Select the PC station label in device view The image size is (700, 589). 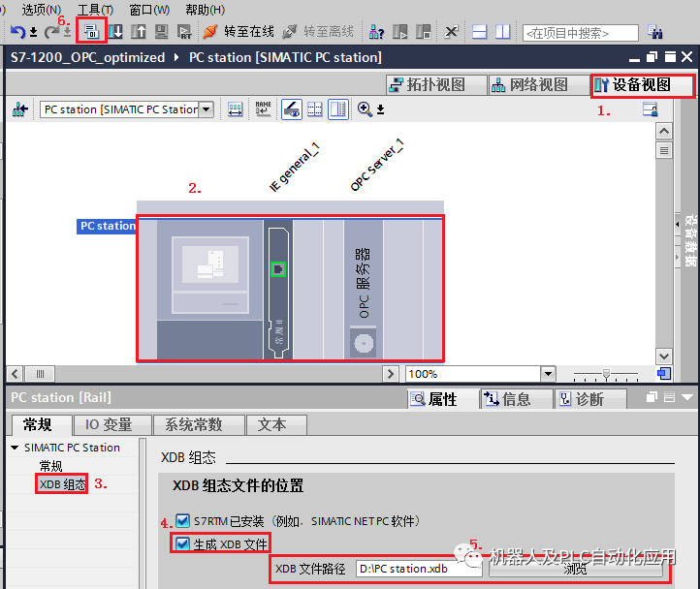(x=108, y=227)
